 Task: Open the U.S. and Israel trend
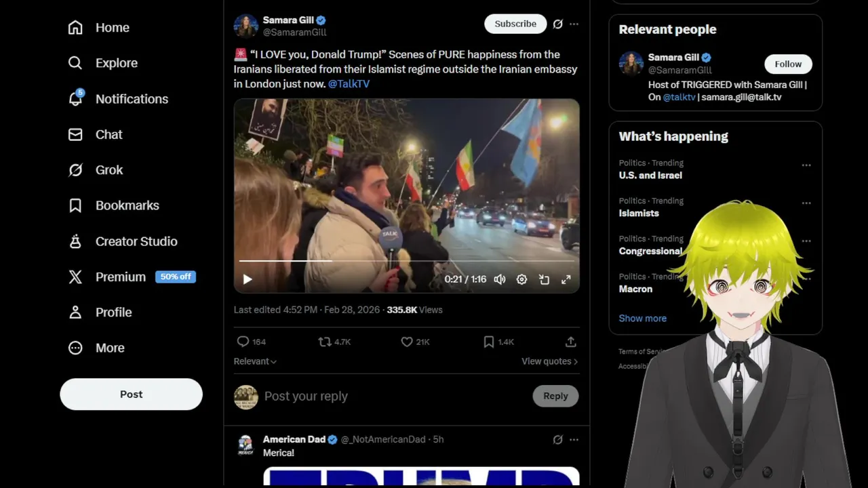[x=650, y=176]
